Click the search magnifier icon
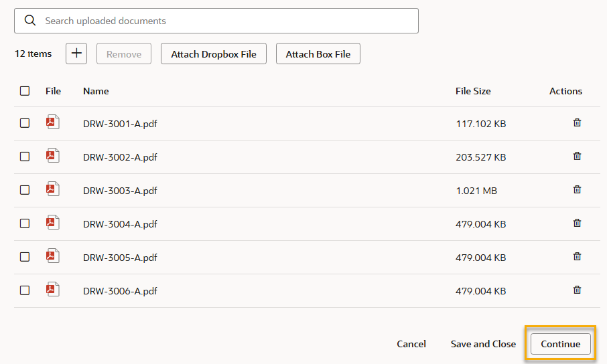Viewport: 607px width, 364px height. point(29,21)
